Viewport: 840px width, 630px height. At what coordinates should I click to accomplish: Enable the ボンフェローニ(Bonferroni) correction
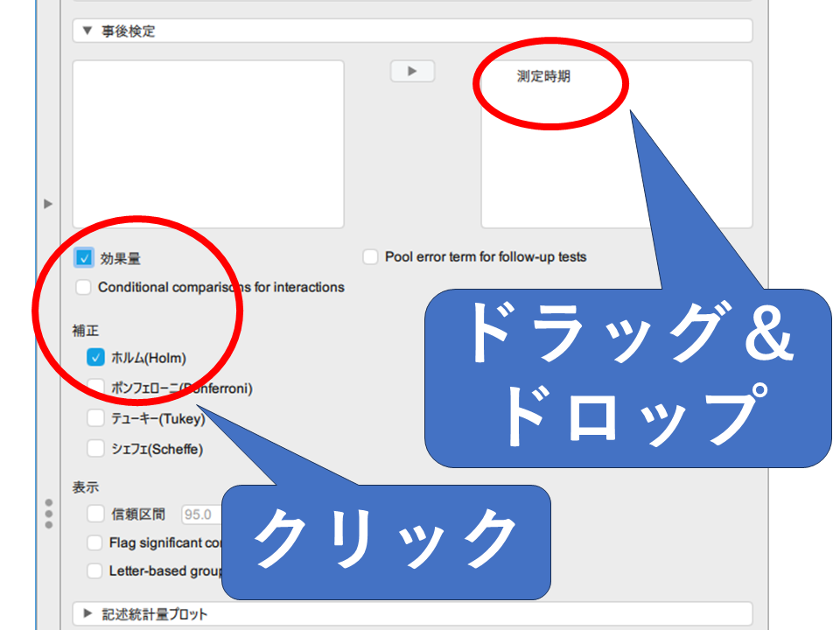click(x=95, y=388)
